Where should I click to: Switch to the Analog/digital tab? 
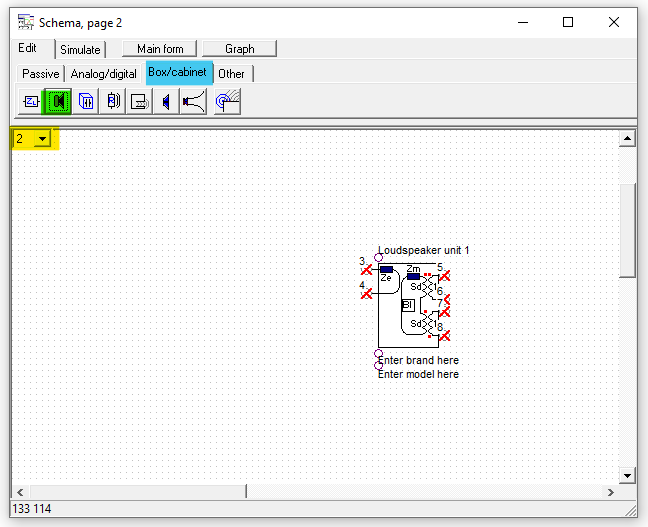tap(105, 73)
